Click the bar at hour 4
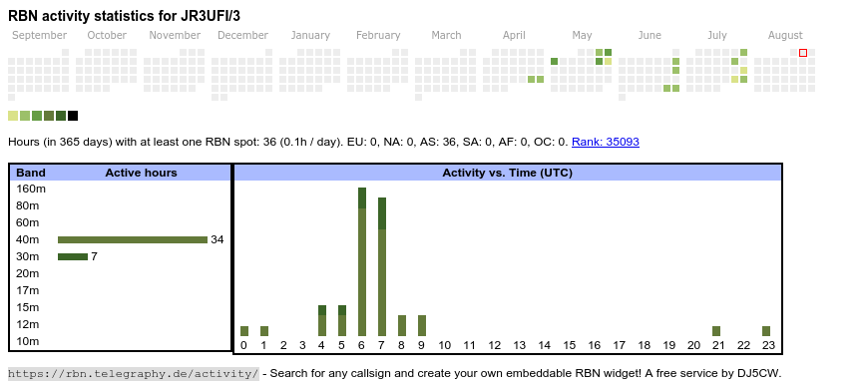 tap(322, 320)
